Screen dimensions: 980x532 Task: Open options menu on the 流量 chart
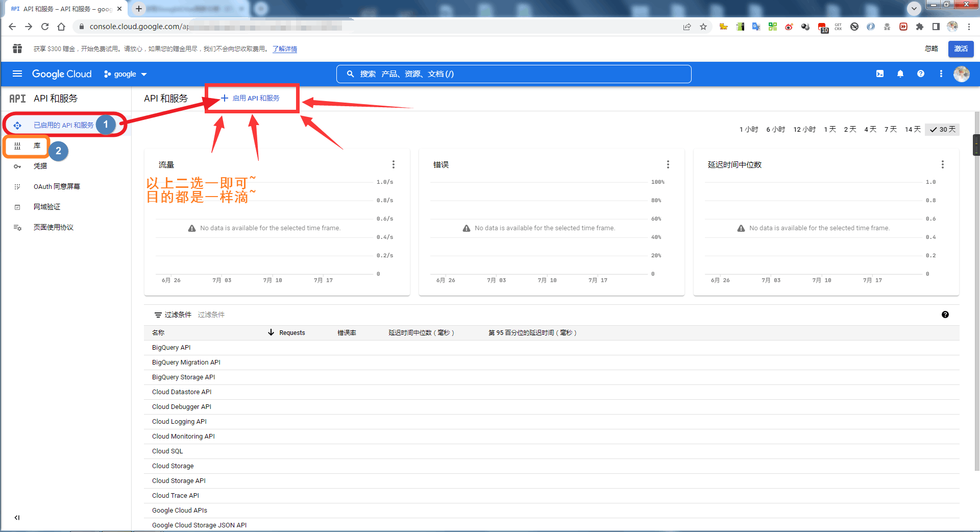393,164
